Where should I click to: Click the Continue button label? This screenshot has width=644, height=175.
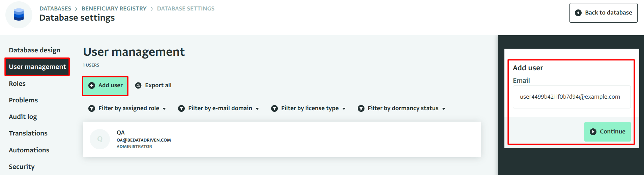click(613, 131)
